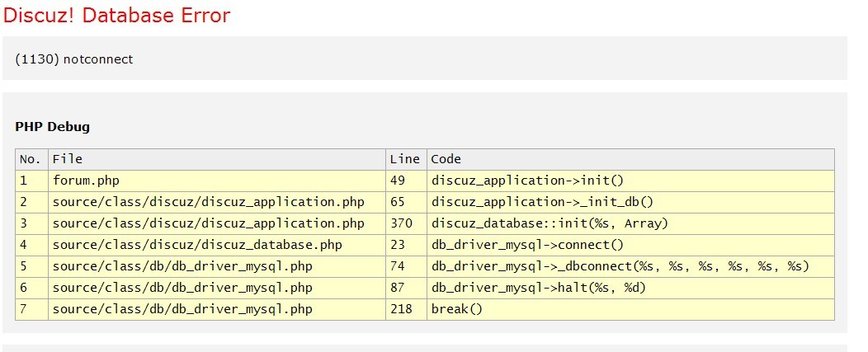
Task: Click the 'db_driver_mysql->connect()' code cell
Action: 630,245
